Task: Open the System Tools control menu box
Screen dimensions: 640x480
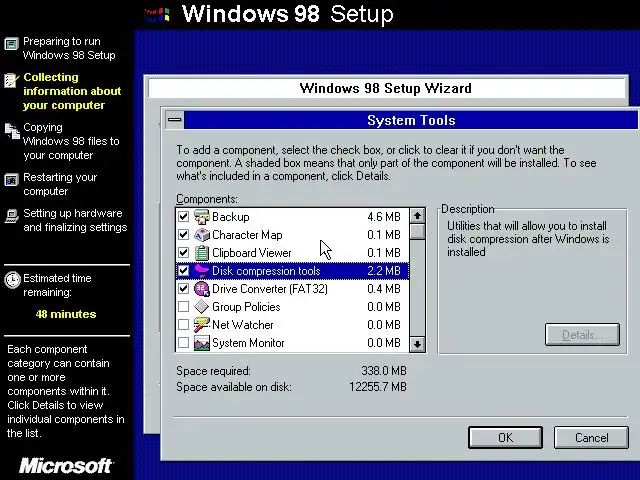Action: 175,120
